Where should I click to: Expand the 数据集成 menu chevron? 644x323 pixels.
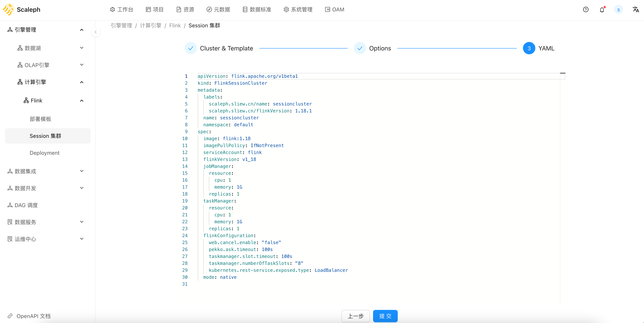82,171
